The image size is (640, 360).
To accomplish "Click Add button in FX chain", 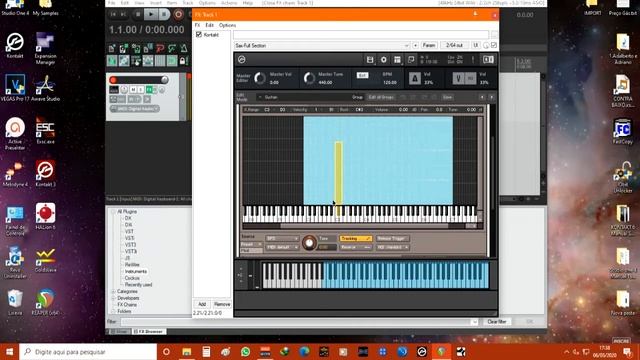I will coord(202,304).
